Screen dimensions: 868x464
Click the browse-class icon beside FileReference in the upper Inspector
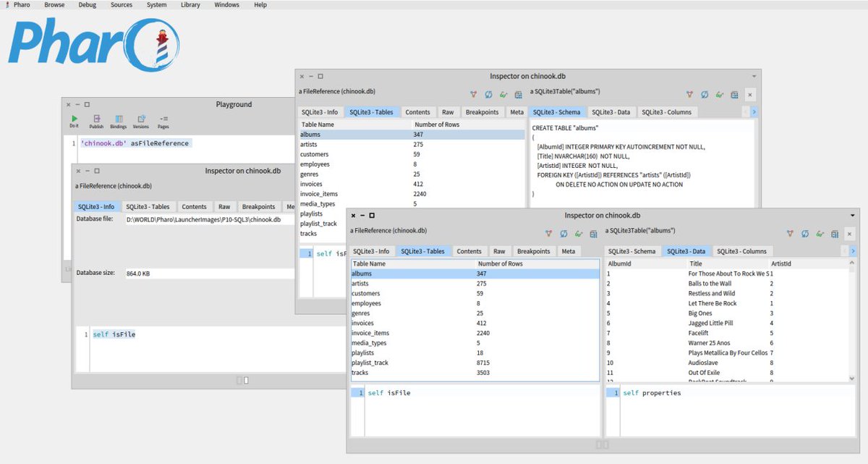pos(518,94)
